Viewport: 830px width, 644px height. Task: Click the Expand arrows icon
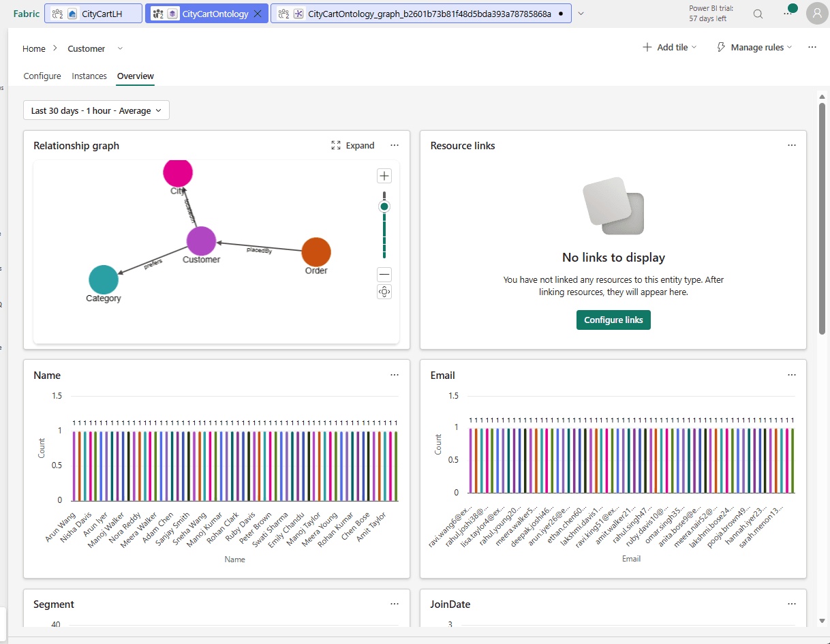(x=336, y=145)
